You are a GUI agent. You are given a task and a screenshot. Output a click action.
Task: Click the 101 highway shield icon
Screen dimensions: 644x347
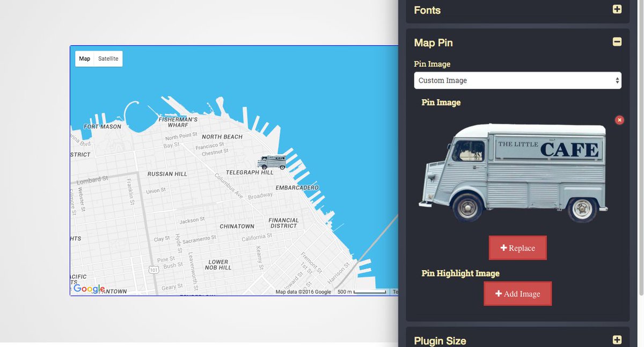pyautogui.click(x=154, y=270)
